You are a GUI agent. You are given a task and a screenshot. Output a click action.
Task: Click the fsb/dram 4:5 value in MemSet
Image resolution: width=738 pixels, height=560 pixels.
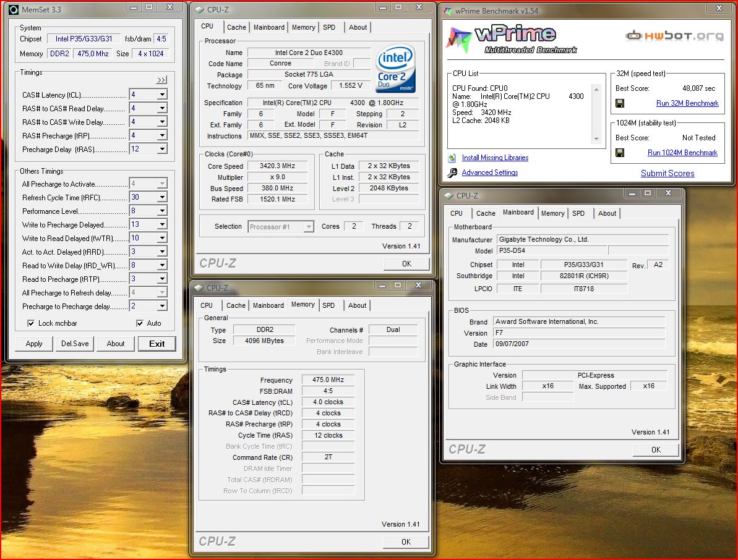point(161,39)
